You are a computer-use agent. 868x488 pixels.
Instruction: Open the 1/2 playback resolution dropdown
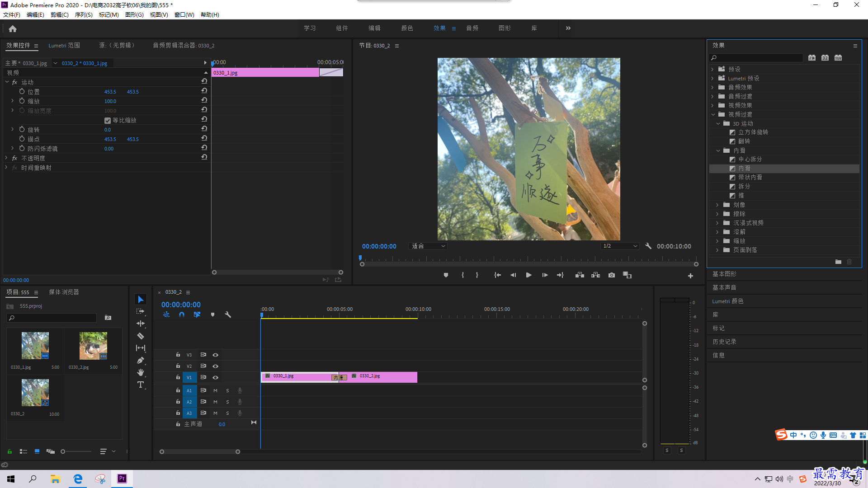click(x=620, y=246)
